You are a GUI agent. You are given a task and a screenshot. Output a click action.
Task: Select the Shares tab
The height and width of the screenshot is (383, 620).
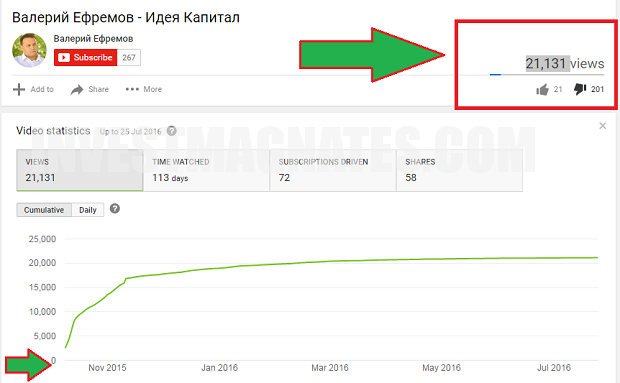pyautogui.click(x=459, y=170)
